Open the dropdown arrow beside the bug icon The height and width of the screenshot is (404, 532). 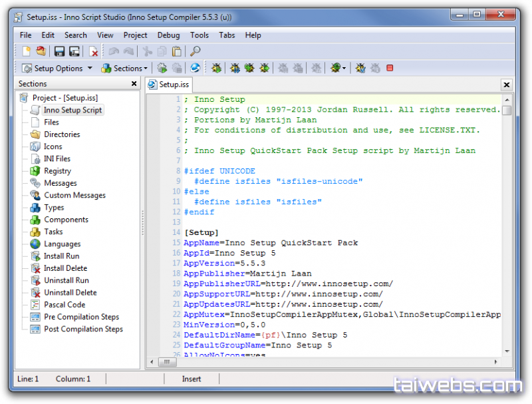(345, 68)
